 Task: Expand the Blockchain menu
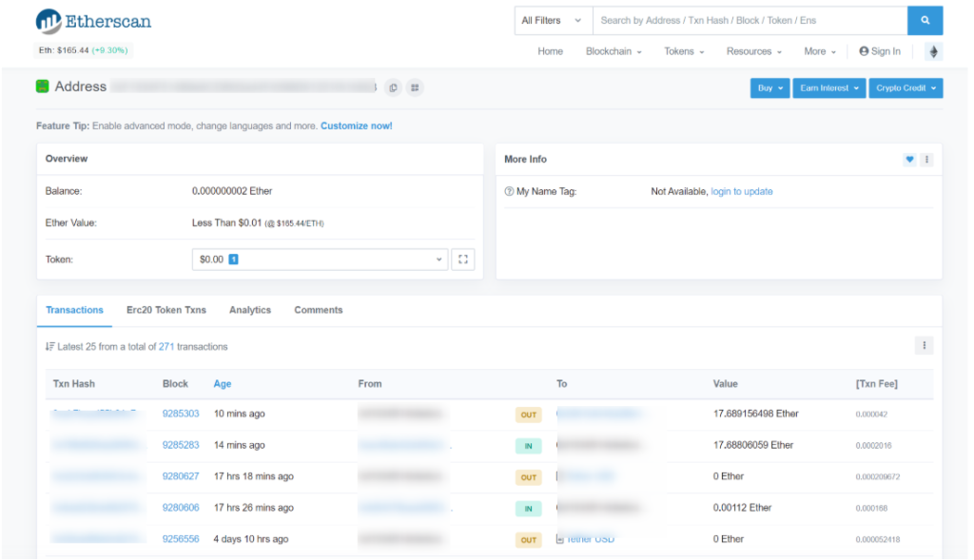614,51
